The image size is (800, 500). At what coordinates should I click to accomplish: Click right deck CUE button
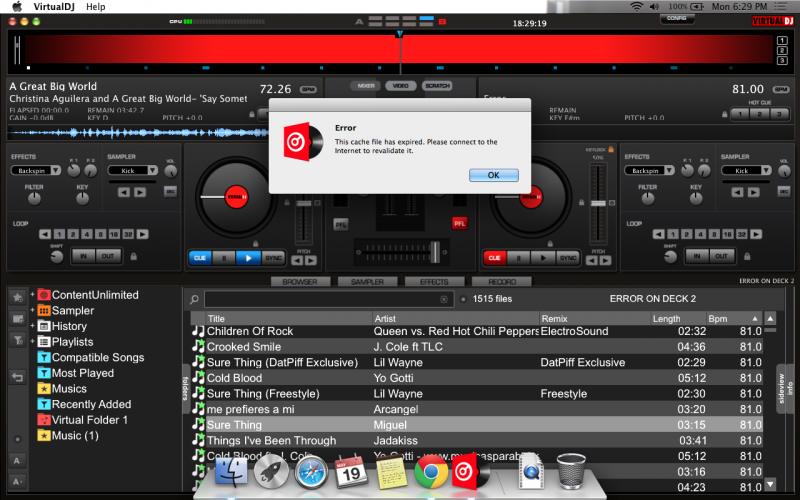494,258
